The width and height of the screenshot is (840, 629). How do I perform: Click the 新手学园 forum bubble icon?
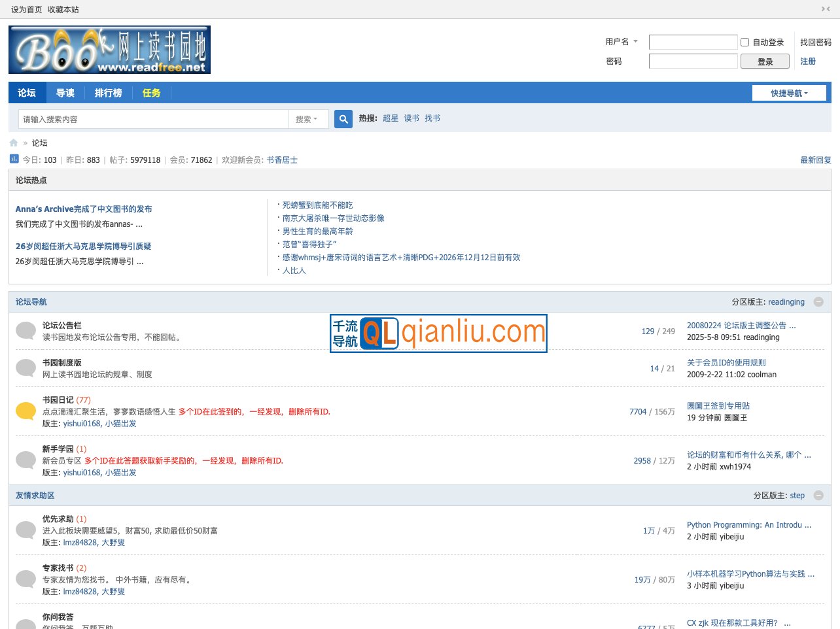(x=26, y=460)
